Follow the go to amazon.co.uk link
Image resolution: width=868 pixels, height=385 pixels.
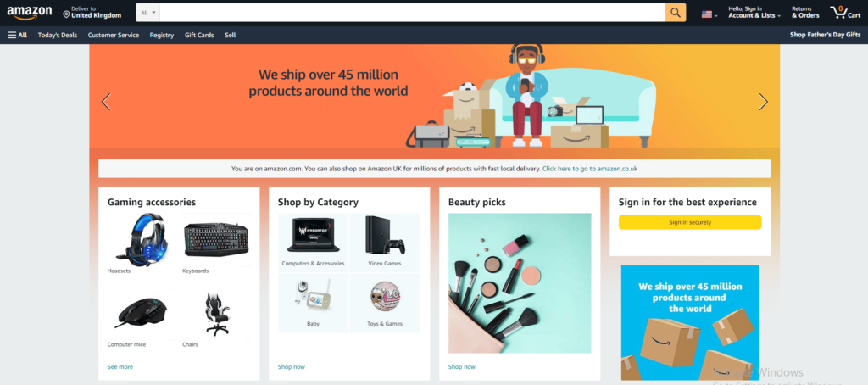[x=590, y=169]
